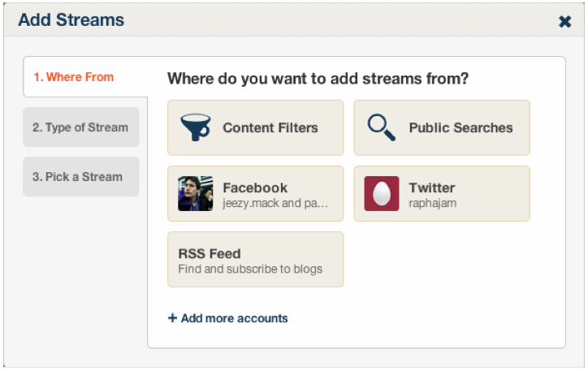This screenshot has width=588, height=371.
Task: Select the Twitter source name
Action: click(x=431, y=188)
